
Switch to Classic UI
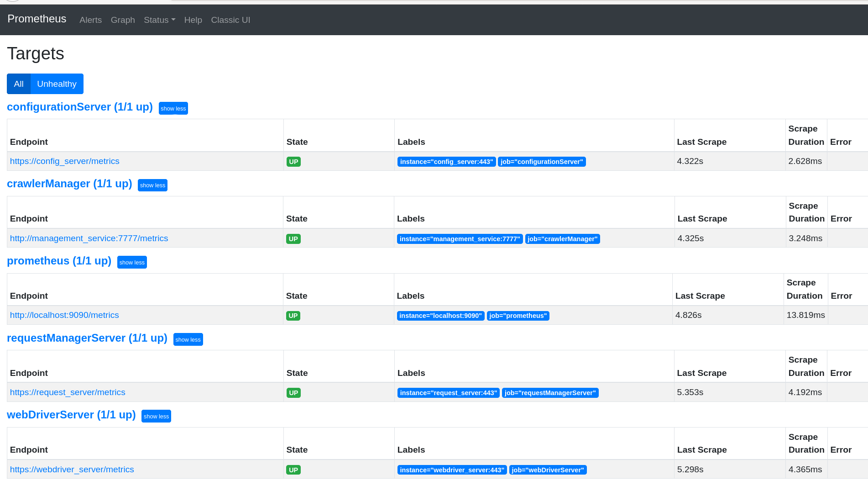click(230, 20)
